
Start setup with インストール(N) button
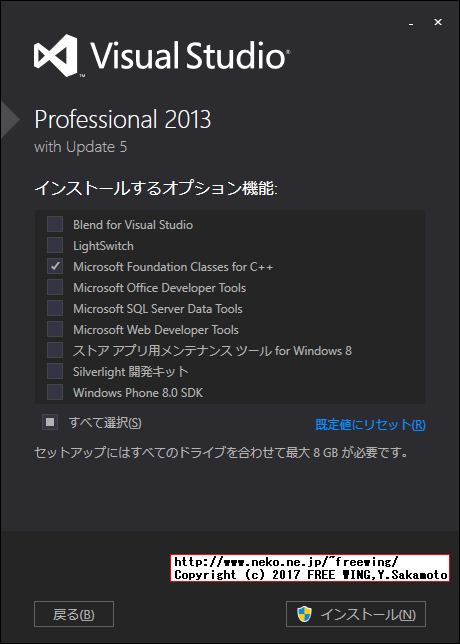pos(356,614)
